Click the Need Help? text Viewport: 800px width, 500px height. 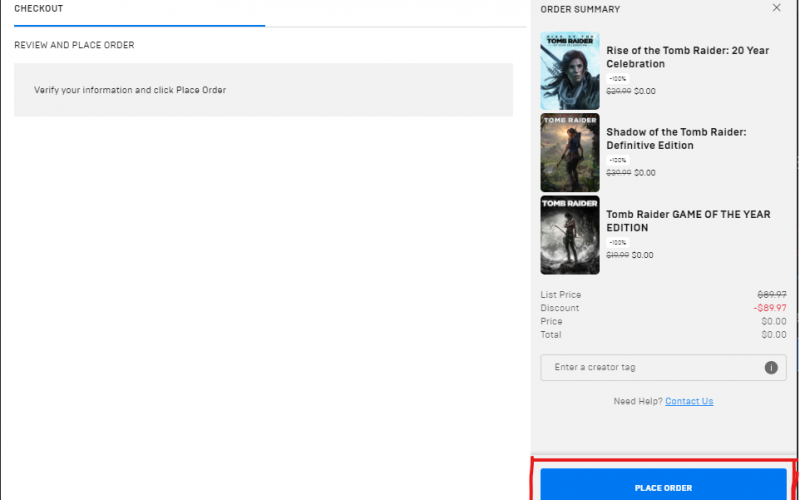point(638,401)
